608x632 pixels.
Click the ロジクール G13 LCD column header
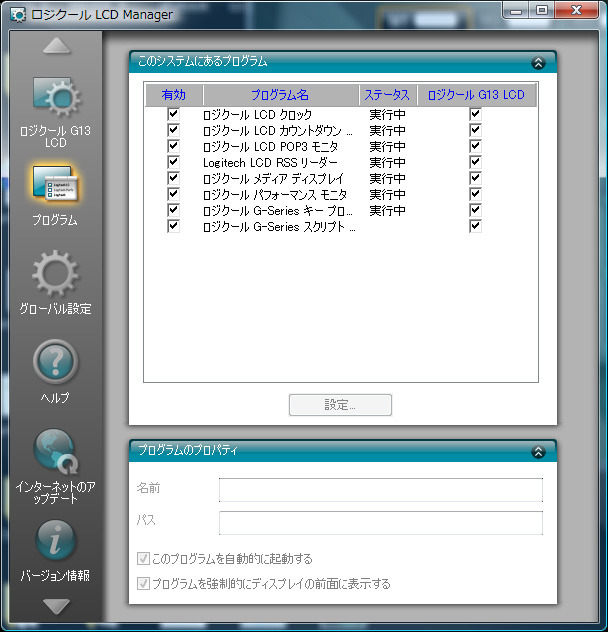click(x=477, y=95)
